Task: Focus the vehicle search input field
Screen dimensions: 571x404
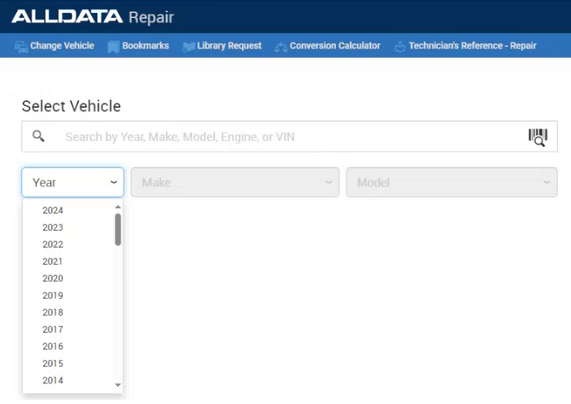Action: pos(290,137)
